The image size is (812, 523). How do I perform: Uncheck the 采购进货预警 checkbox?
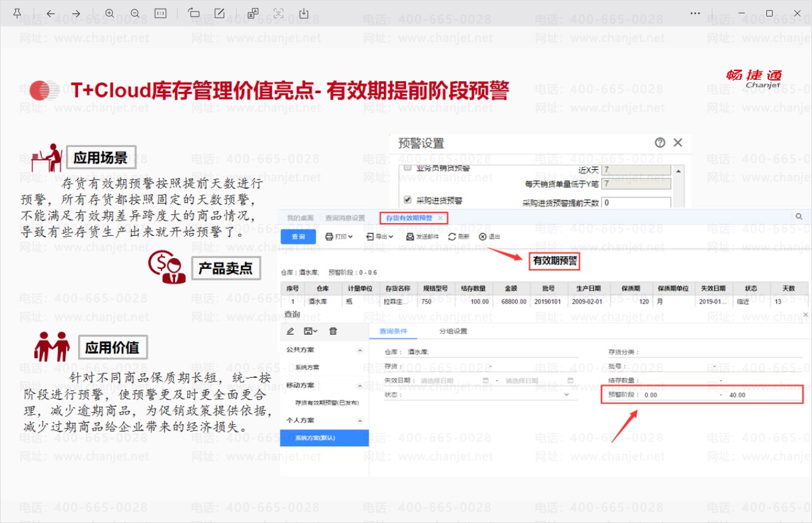tap(408, 199)
